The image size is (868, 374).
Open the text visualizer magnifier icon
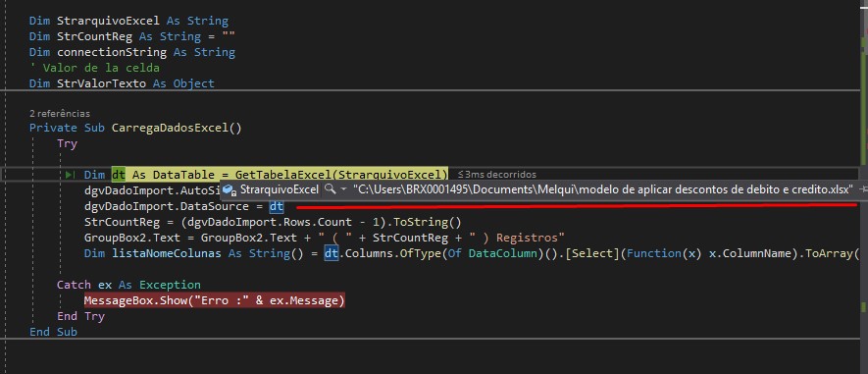(330, 189)
